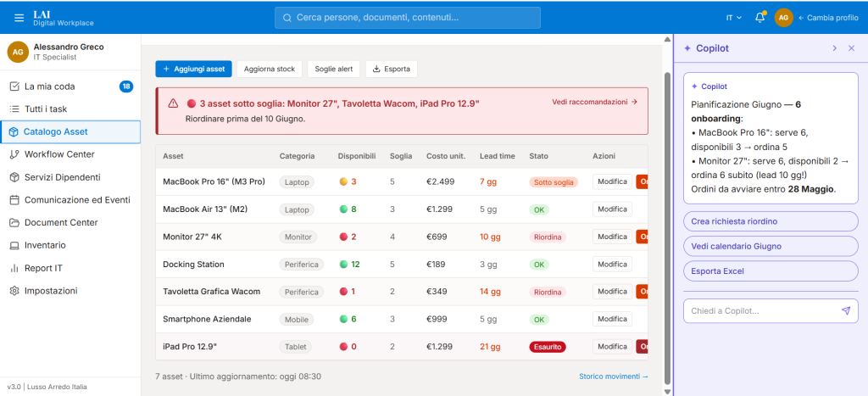This screenshot has width=868, height=396.
Task: Click the Vedi calendario Giugno suggestion
Action: tap(771, 247)
